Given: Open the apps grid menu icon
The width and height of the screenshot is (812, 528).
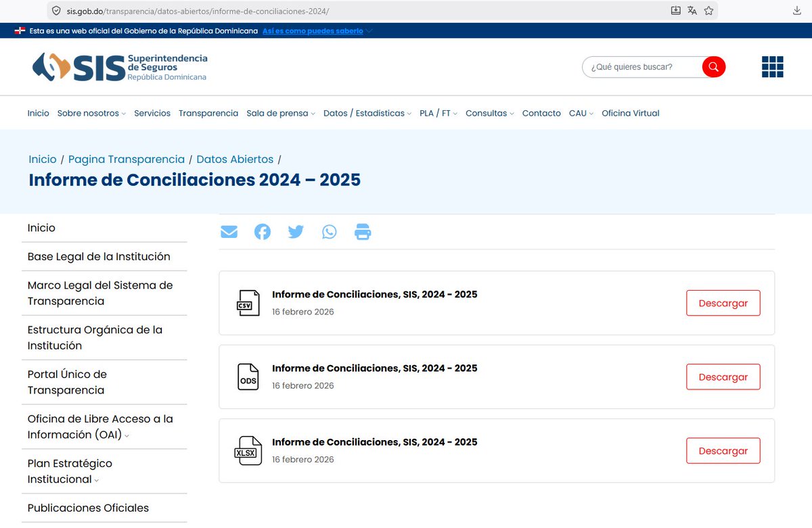Looking at the screenshot, I should (773, 67).
